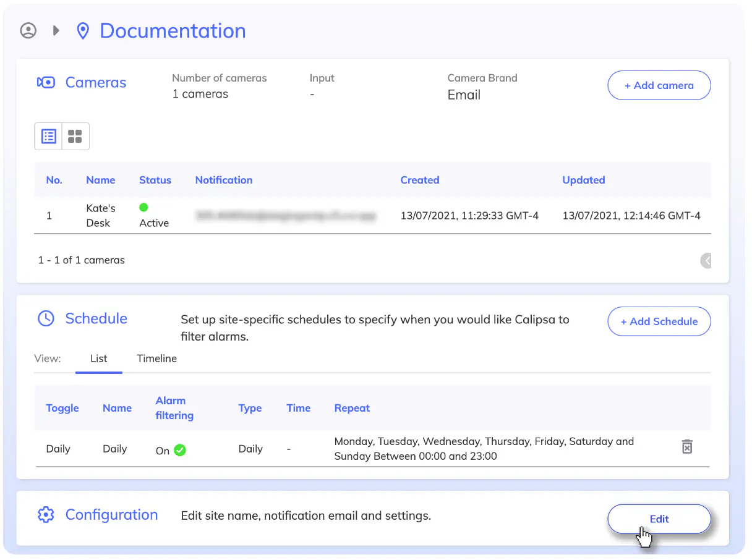Click the schedule repeat days text
Screen dimensions: 752x560
click(484, 449)
